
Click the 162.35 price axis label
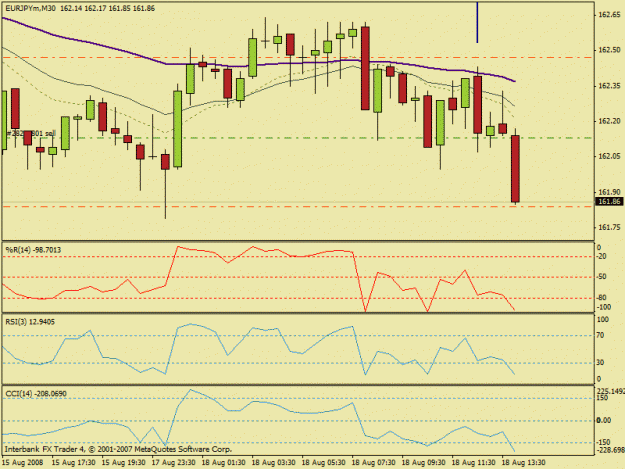coord(609,86)
